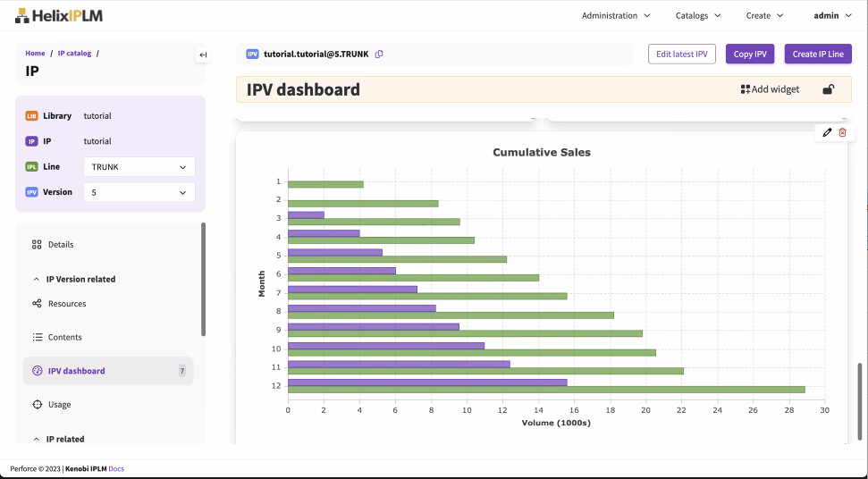Click the Helix IPLM logo
The image size is (868, 479).
(59, 15)
